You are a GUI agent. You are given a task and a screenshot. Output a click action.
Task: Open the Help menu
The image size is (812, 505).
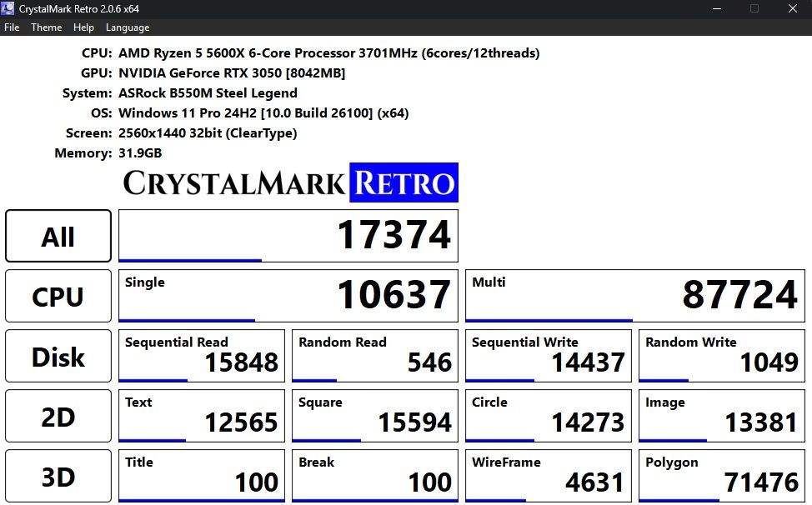83,27
